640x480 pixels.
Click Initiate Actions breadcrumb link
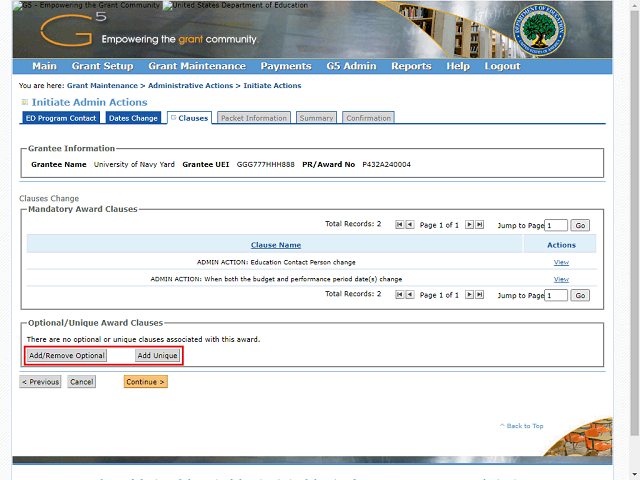click(x=272, y=86)
